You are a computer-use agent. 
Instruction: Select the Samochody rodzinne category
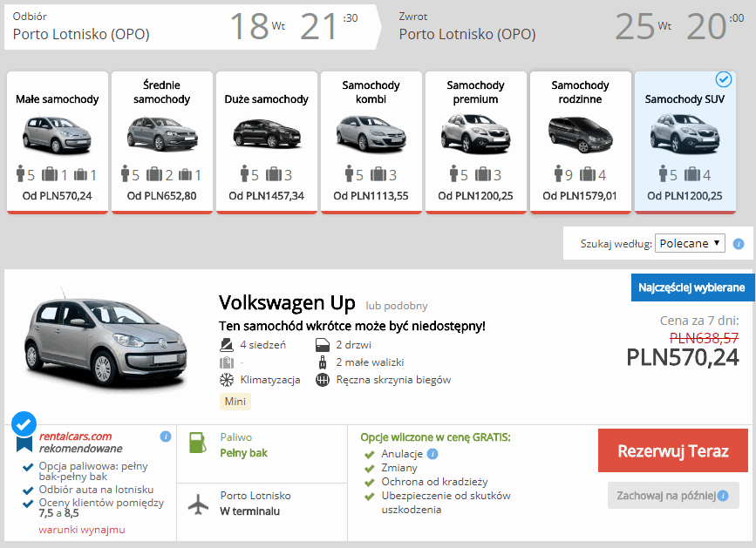pos(580,142)
